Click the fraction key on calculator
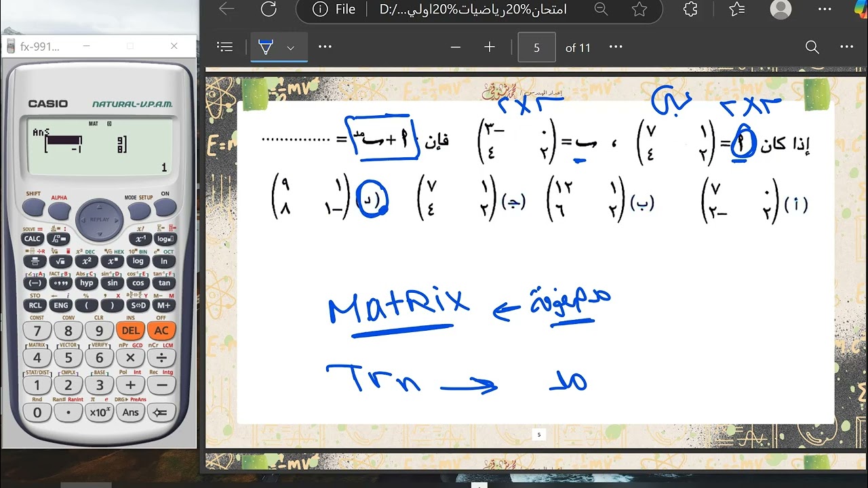The width and height of the screenshot is (868, 488). pos(35,261)
